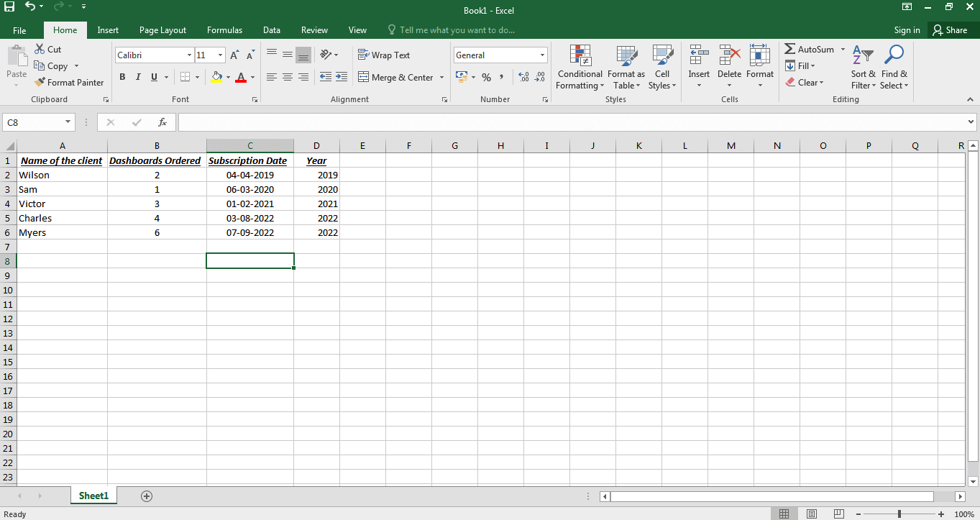
Task: Open Font dialog launcher
Action: pos(255,100)
